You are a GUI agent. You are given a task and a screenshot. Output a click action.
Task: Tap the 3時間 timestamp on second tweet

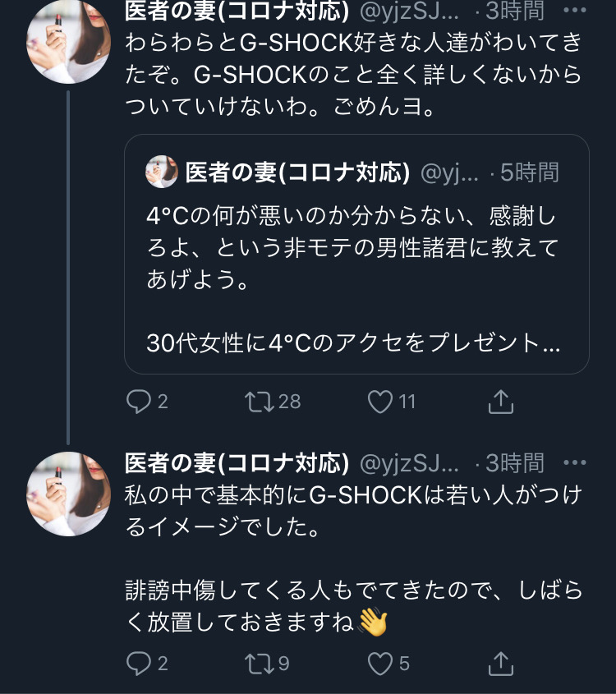[x=514, y=463]
